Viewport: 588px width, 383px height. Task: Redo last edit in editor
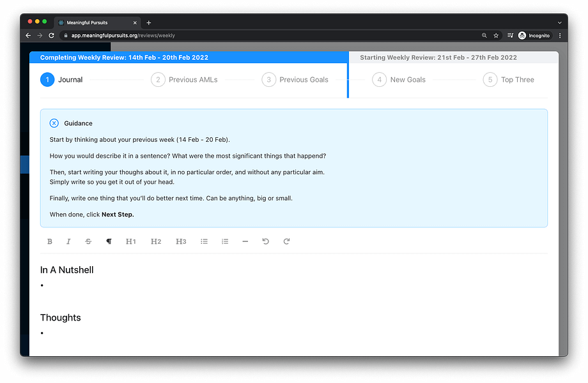tap(286, 241)
